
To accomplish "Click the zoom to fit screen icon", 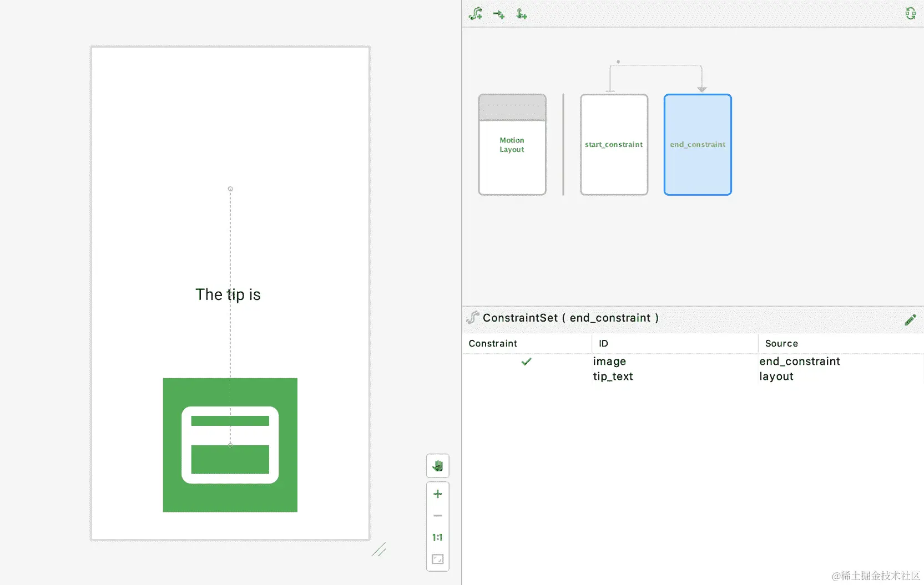I will click(x=438, y=559).
